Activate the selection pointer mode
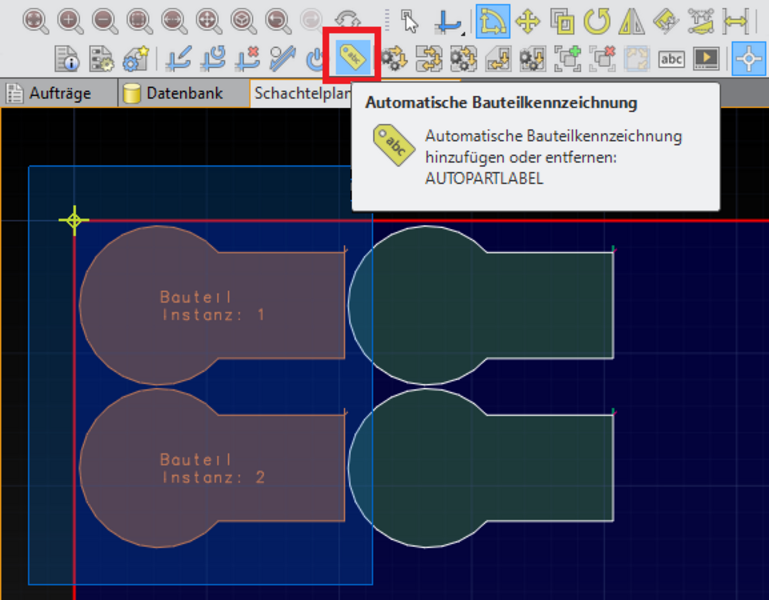 point(408,20)
